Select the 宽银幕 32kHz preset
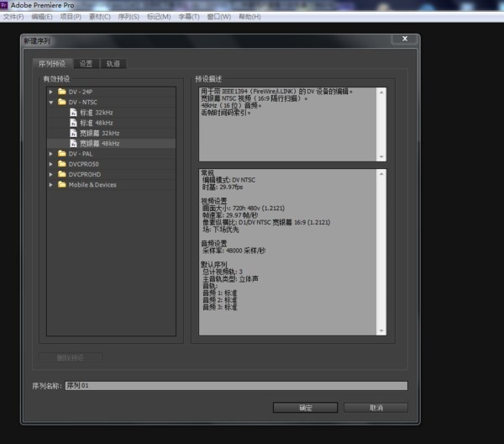Screen dimensions: 504x444 99,133
